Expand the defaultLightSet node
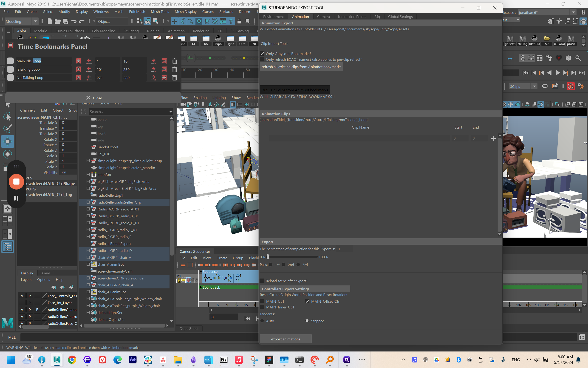This screenshot has width=588, height=368. tap(88, 313)
